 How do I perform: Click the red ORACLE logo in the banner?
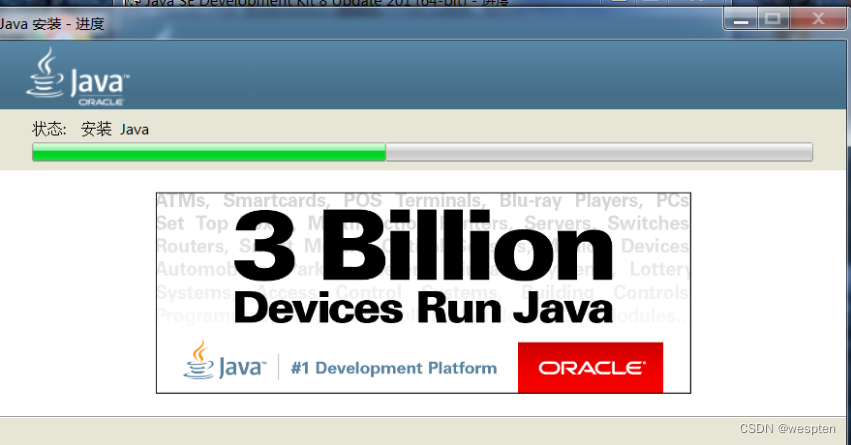pos(590,367)
